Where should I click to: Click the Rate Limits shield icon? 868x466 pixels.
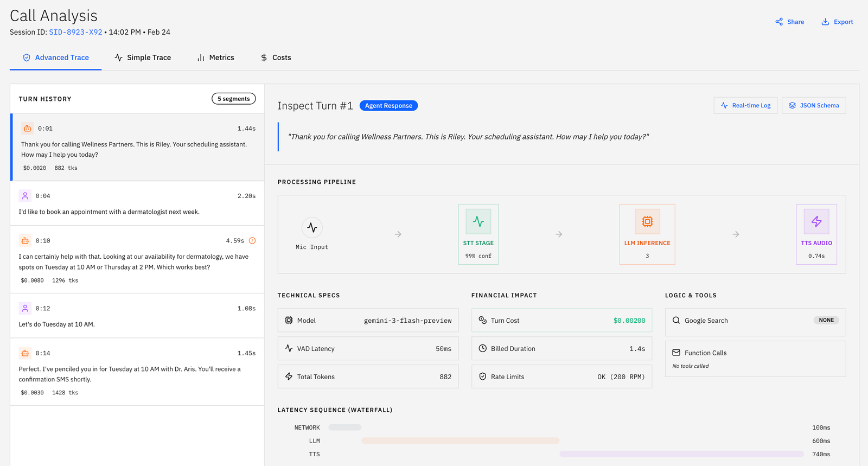pyautogui.click(x=482, y=376)
